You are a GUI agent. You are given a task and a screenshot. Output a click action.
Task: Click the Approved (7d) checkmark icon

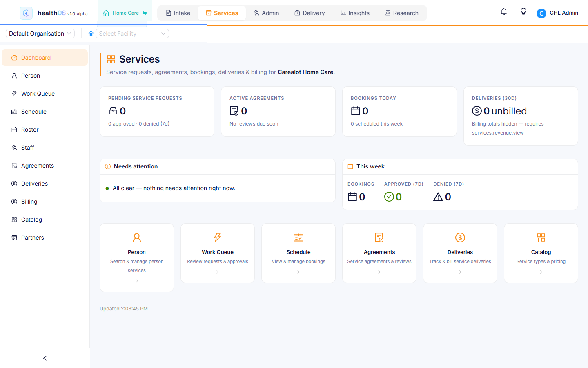[389, 197]
